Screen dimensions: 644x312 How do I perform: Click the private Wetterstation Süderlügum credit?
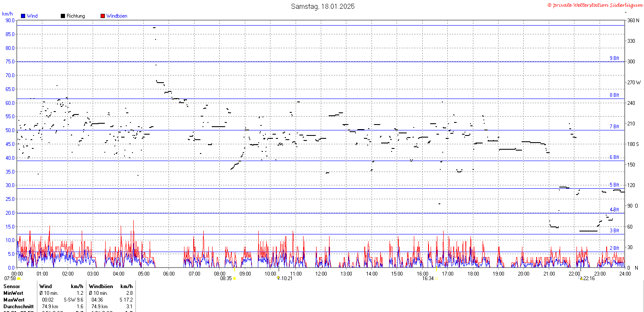[x=595, y=5]
